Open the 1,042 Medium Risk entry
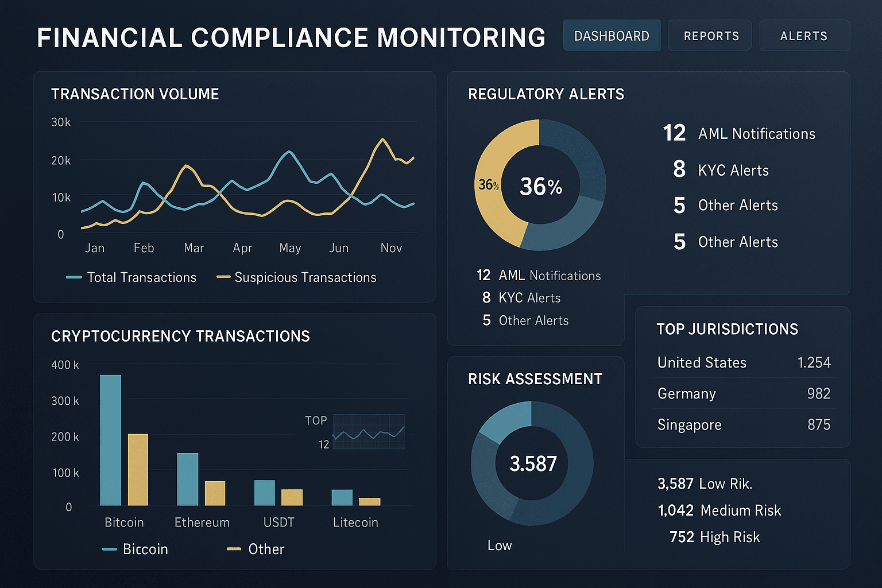 click(719, 510)
